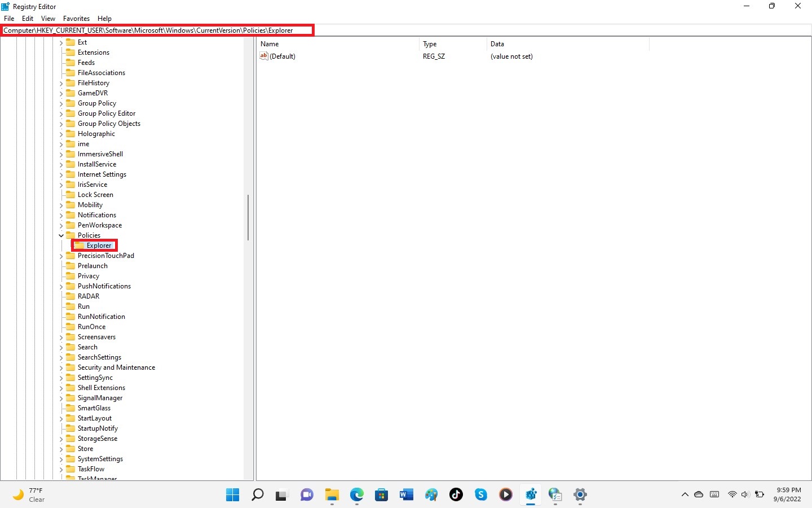The image size is (812, 508).
Task: Open the Help menu
Action: 104,19
